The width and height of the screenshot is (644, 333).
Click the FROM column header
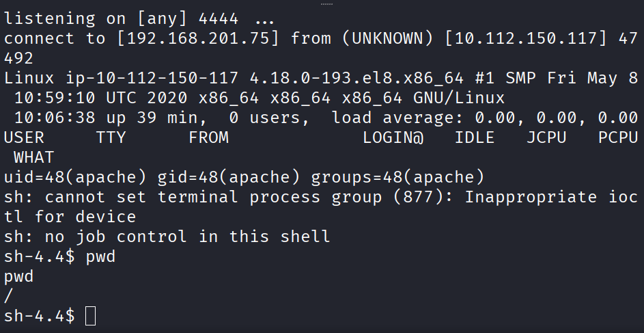(x=209, y=137)
